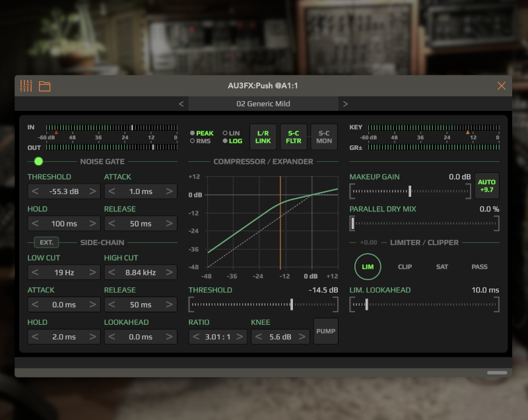The width and height of the screenshot is (528, 420).
Task: Select LIM limiter mode
Action: pyautogui.click(x=368, y=267)
